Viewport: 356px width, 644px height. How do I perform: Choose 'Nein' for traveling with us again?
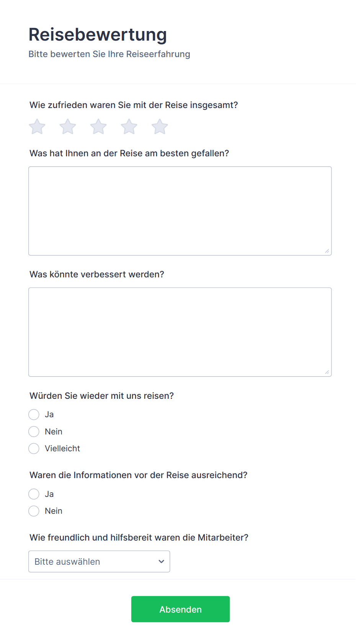click(34, 432)
